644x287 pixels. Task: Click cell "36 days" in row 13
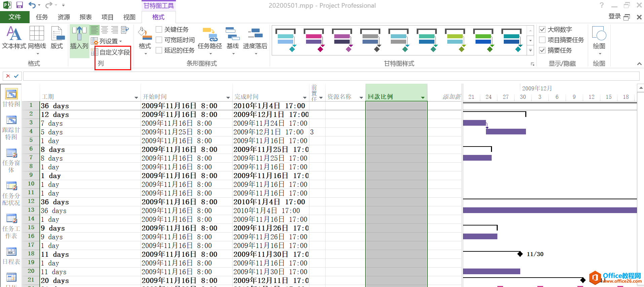pyautogui.click(x=90, y=211)
